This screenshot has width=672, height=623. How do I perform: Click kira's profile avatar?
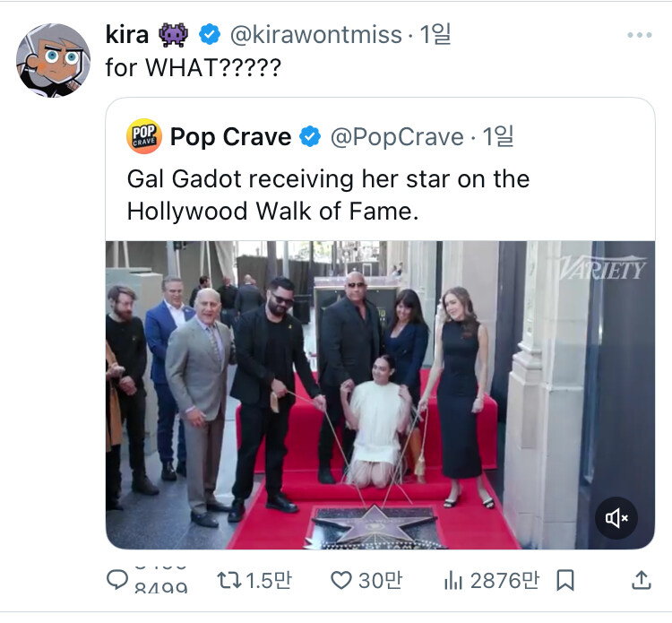click(54, 60)
